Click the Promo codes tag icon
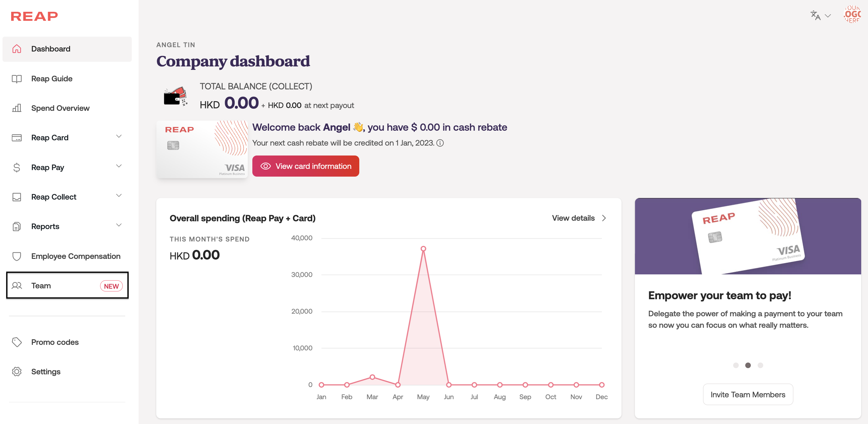The height and width of the screenshot is (424, 868). [x=16, y=342]
